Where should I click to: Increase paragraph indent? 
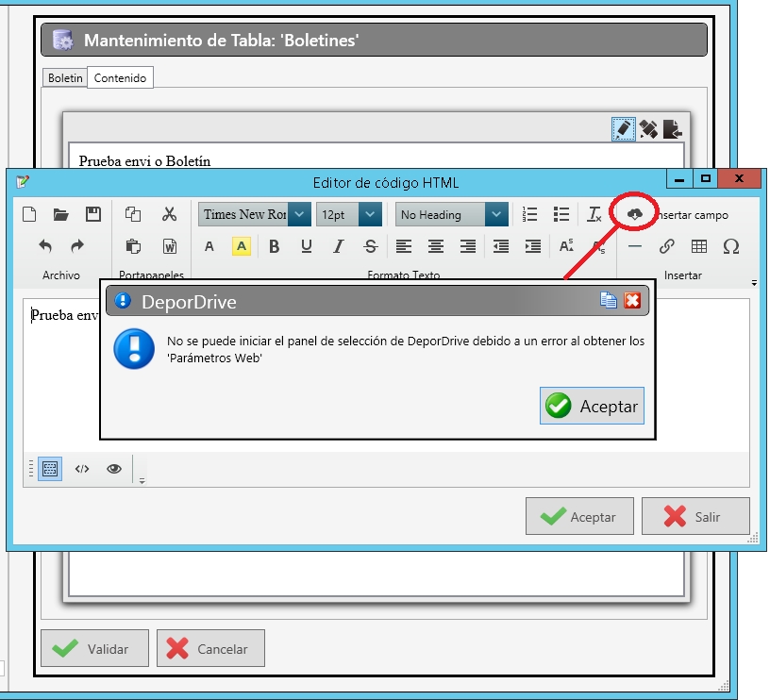click(x=533, y=246)
